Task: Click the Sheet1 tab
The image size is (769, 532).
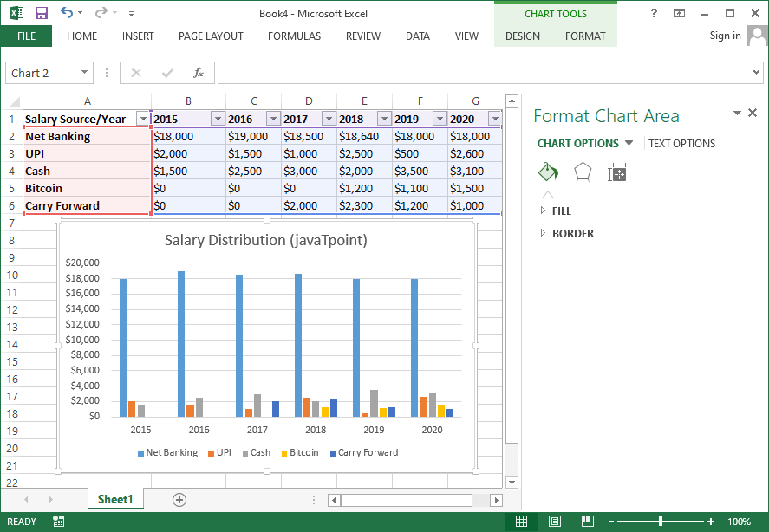Action: (x=115, y=499)
